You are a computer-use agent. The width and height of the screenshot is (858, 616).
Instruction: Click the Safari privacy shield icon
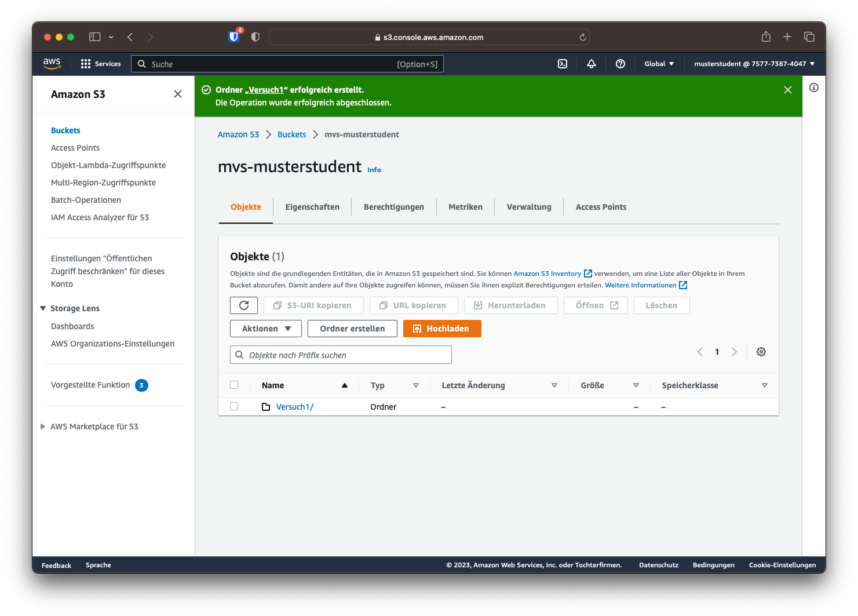[255, 37]
